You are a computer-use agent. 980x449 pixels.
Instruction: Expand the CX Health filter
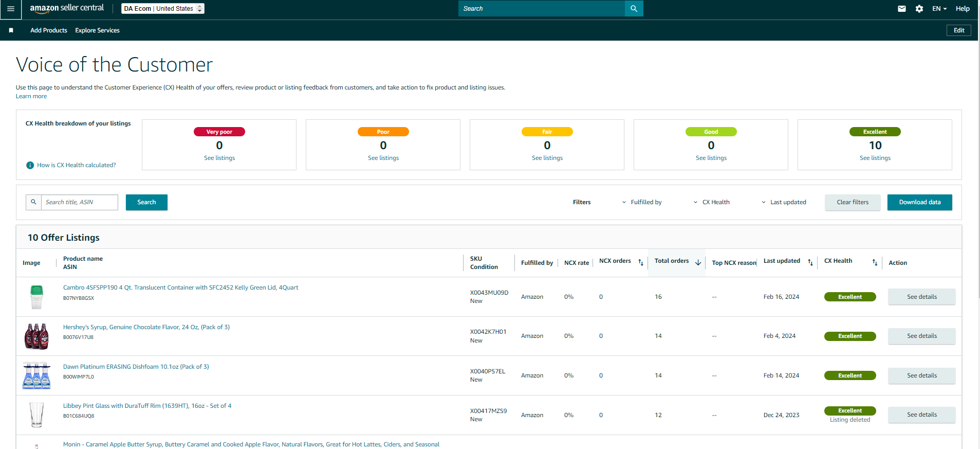click(x=712, y=202)
